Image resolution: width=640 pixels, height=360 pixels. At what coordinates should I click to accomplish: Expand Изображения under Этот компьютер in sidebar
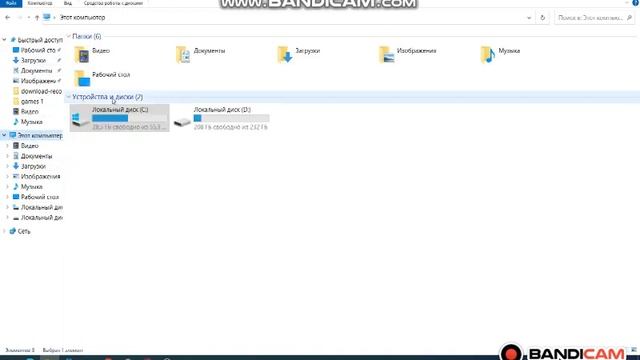click(7, 176)
